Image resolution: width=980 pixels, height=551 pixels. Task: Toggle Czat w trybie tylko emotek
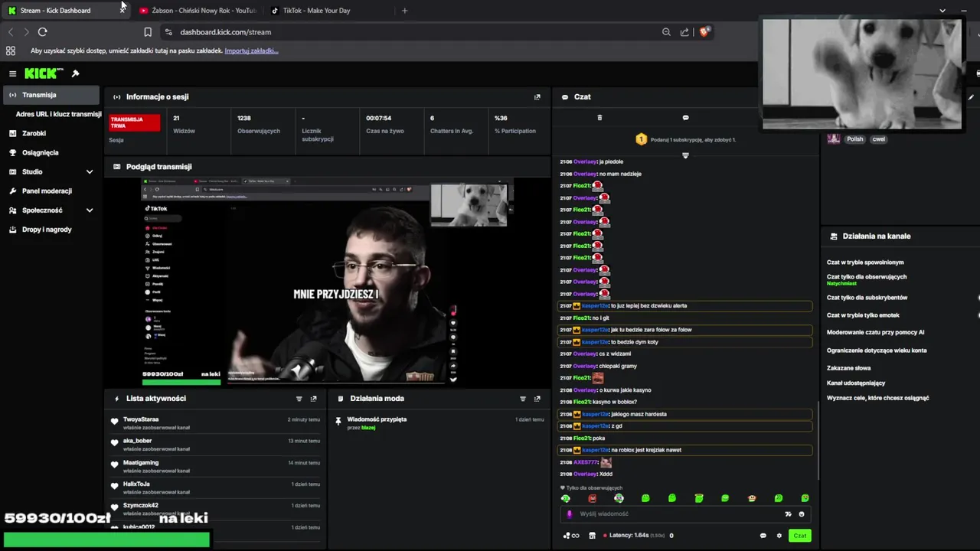[863, 315]
